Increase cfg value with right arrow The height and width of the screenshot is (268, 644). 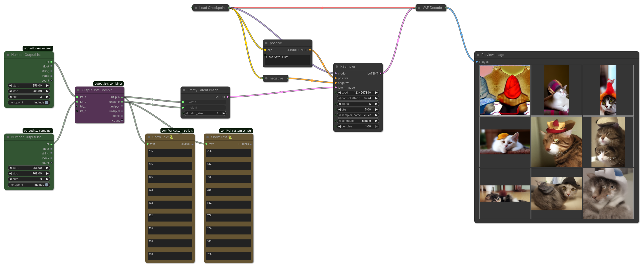pyautogui.click(x=376, y=110)
